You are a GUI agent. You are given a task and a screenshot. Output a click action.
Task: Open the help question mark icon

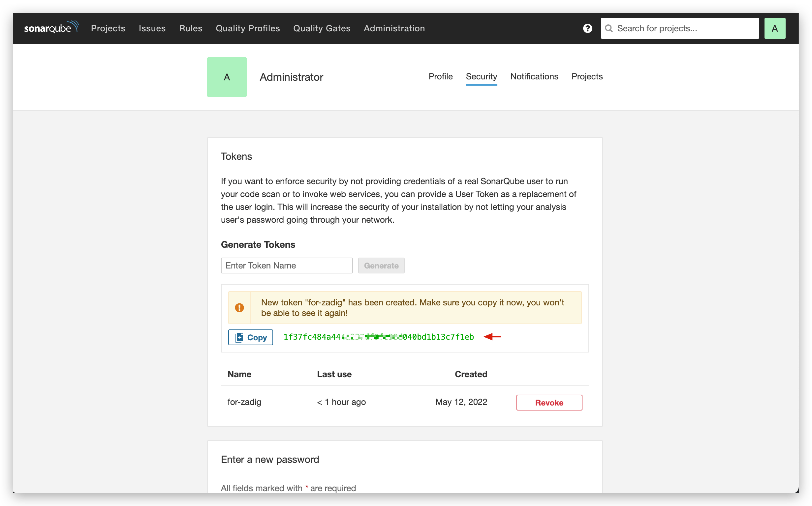pos(587,28)
